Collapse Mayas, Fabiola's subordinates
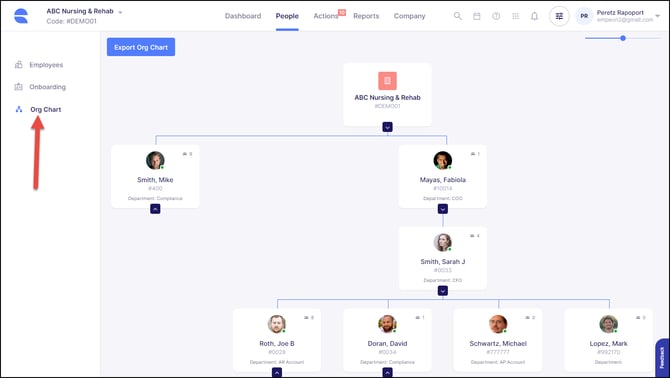Viewport: 670px width, 378px height. click(x=443, y=209)
